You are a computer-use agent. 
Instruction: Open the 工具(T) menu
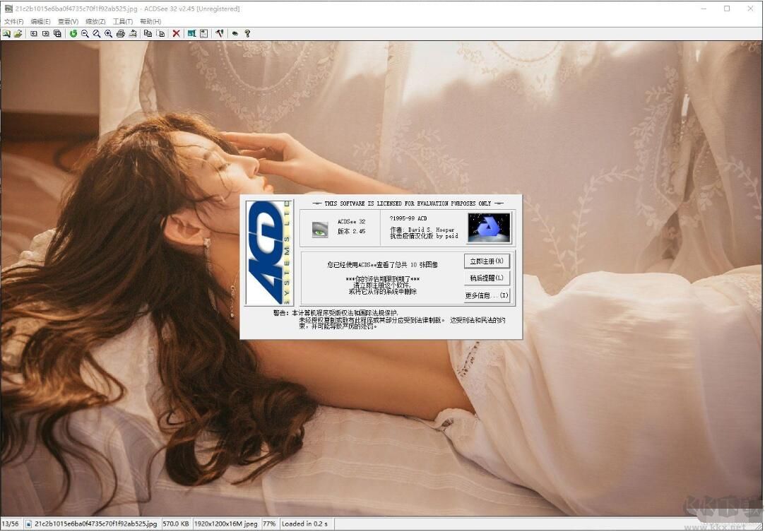[122, 21]
